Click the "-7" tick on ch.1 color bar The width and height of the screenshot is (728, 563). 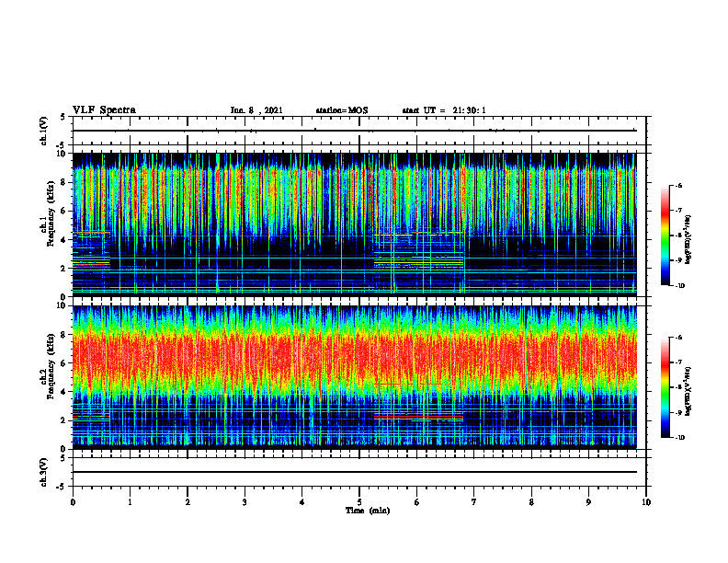[x=677, y=211]
